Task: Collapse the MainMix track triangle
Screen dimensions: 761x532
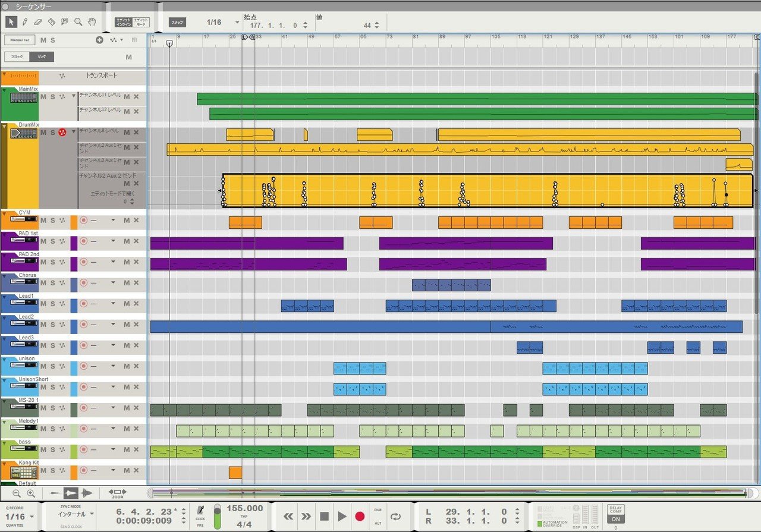Action: pos(4,91)
